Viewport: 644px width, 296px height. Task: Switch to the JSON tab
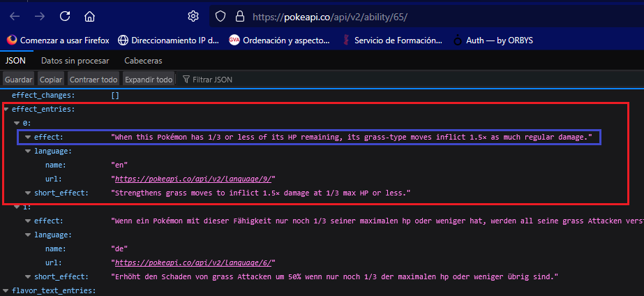tap(15, 61)
